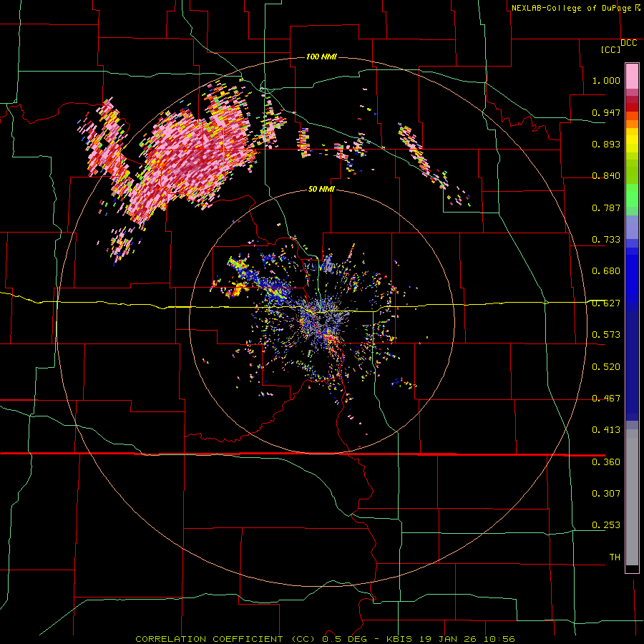Pick the 0.733 scale value
Viewport: 644px width, 644px height.
coord(606,240)
